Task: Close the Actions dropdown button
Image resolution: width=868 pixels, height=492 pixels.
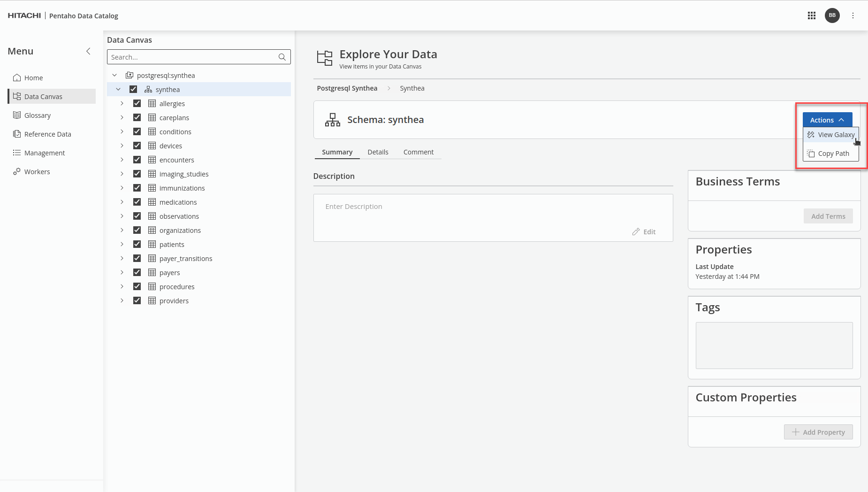Action: tap(827, 120)
